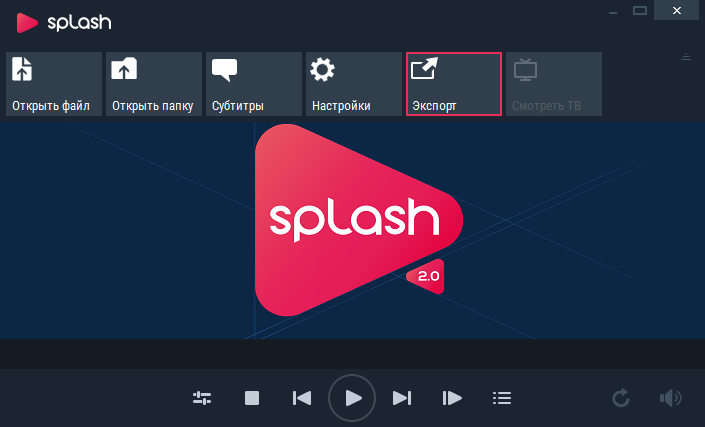This screenshot has height=427, width=705.
Task: Skip to next track
Action: tap(402, 398)
